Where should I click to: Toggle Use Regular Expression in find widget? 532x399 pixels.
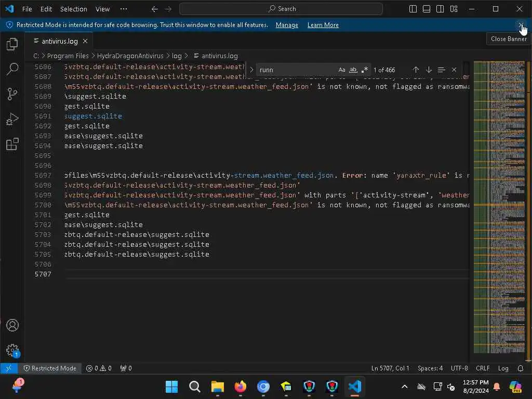pyautogui.click(x=365, y=70)
